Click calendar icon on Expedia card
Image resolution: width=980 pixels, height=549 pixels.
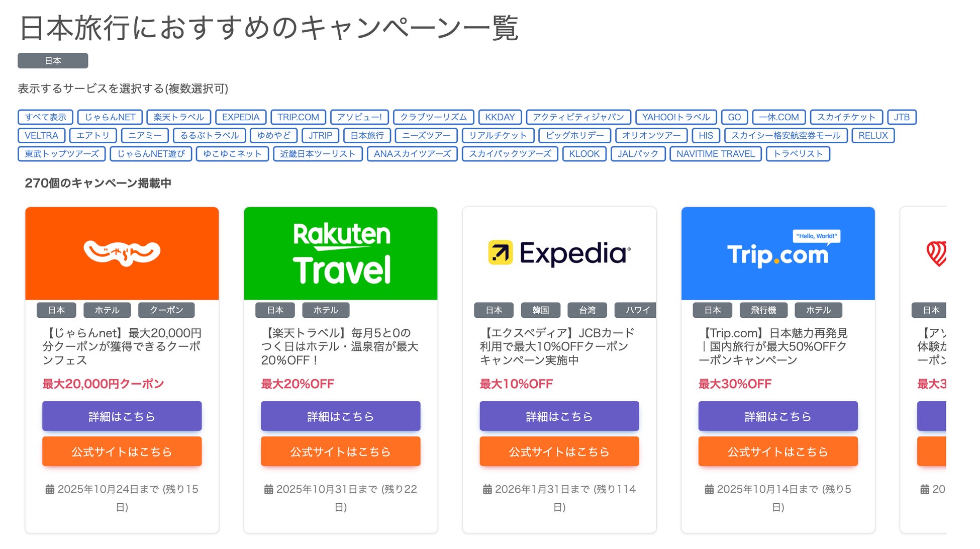[x=487, y=490]
